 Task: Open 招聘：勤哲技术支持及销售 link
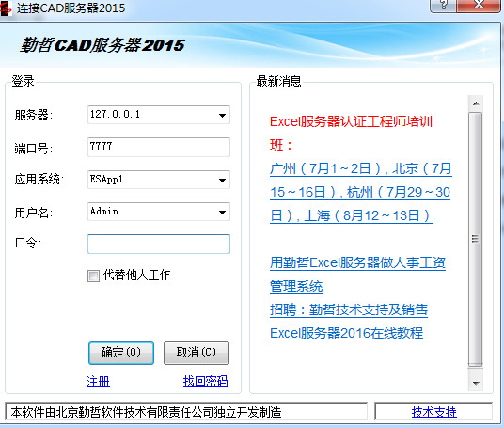click(x=349, y=309)
